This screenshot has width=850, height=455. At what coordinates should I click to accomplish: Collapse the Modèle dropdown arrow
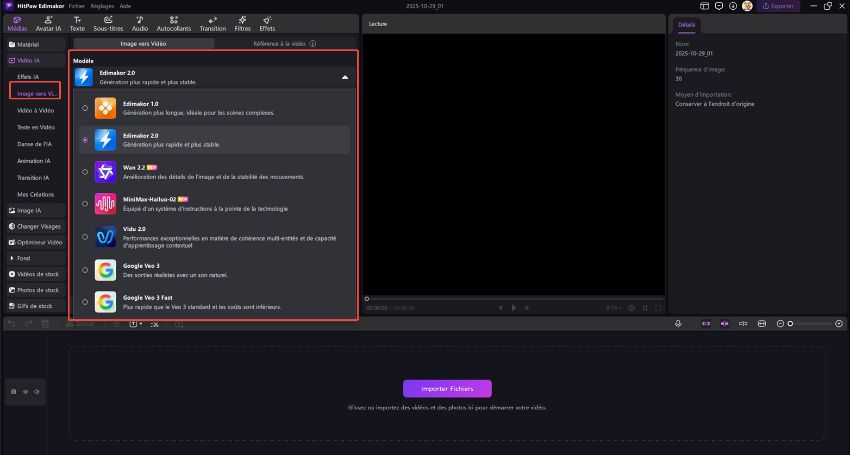point(345,78)
